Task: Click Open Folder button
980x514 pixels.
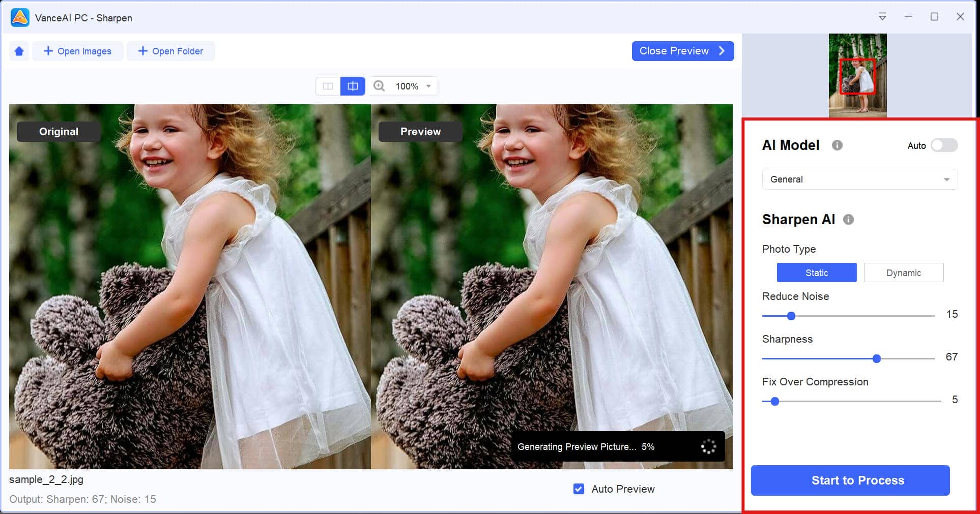Action: 170,51
